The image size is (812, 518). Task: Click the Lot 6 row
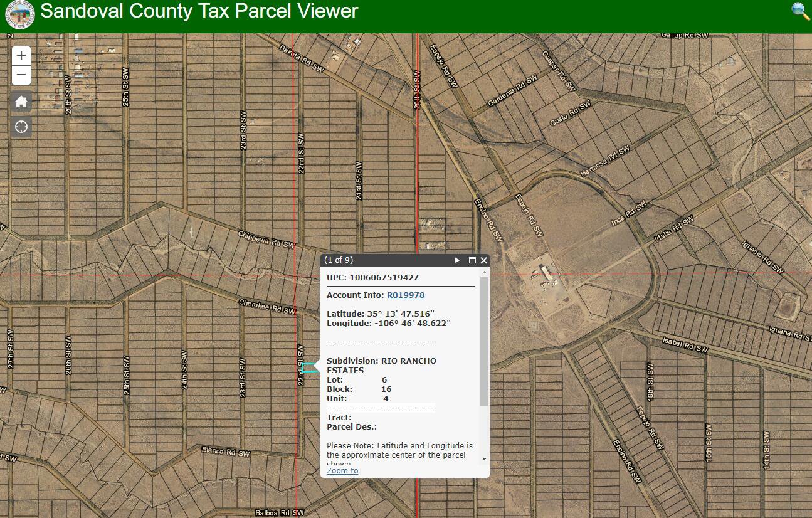pyautogui.click(x=357, y=380)
